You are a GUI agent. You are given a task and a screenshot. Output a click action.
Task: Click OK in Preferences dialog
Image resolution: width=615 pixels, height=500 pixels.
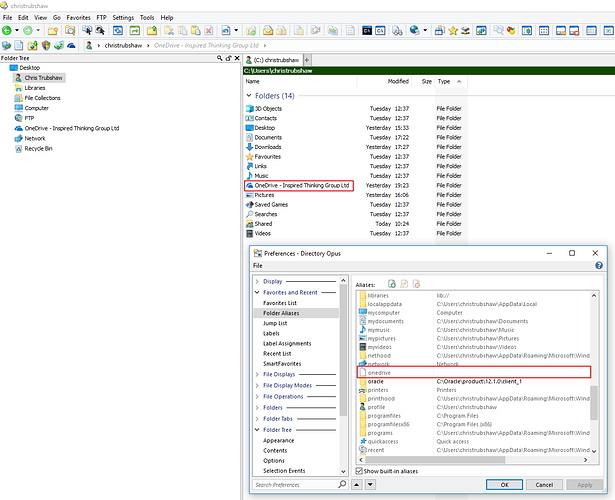click(504, 485)
